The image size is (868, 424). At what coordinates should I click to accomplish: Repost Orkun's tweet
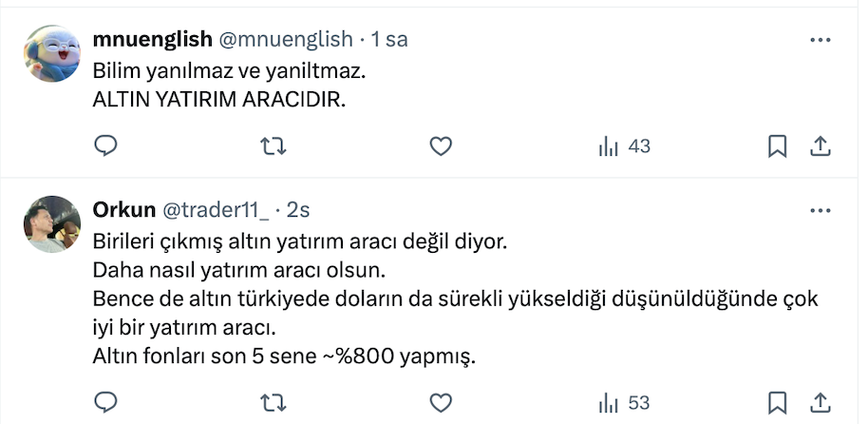(x=274, y=402)
